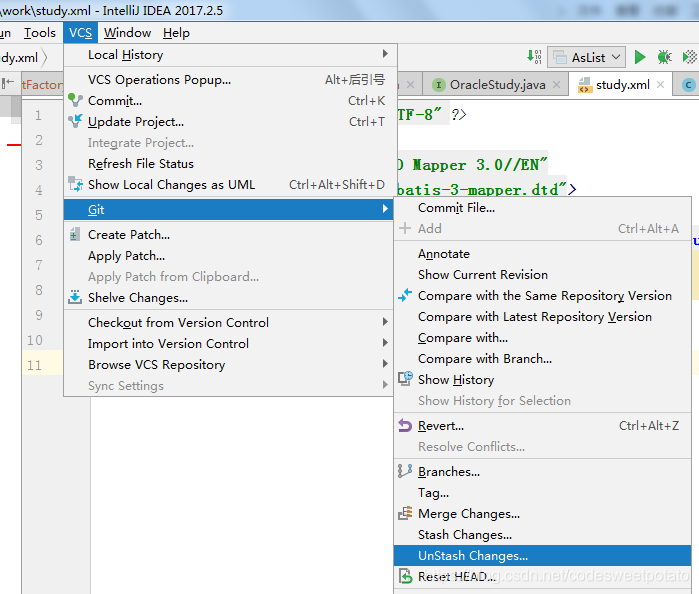Choose Compare with Latest Repository Version
Viewport: 699px width, 594px height.
pyautogui.click(x=543, y=317)
